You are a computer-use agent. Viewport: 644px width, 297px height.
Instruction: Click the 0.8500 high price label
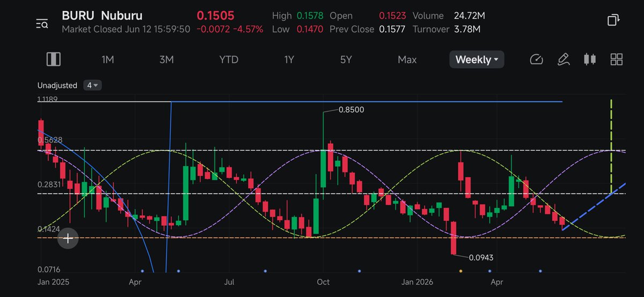[352, 109]
